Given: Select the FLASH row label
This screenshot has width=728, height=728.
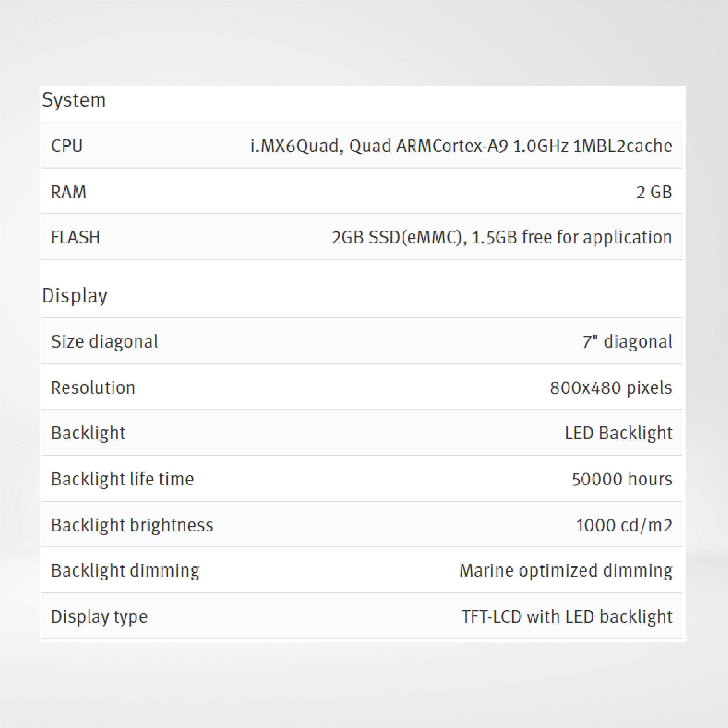Looking at the screenshot, I should point(75,237).
